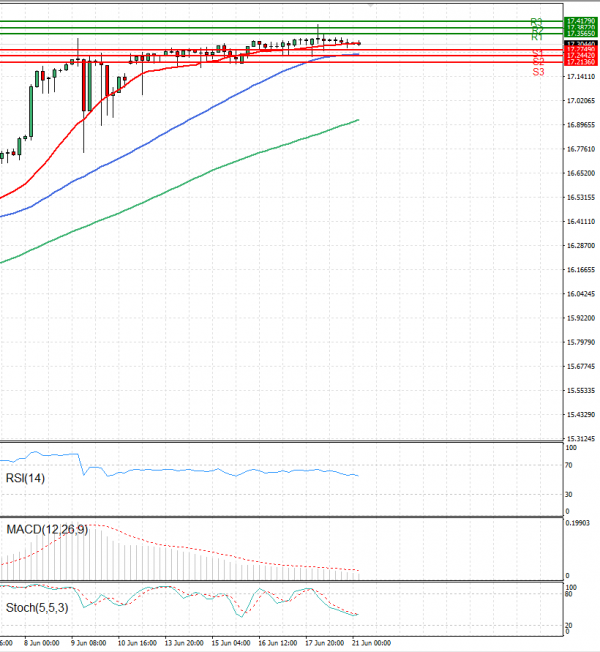Click the 13 Jun 20:00 time label

coord(184,643)
